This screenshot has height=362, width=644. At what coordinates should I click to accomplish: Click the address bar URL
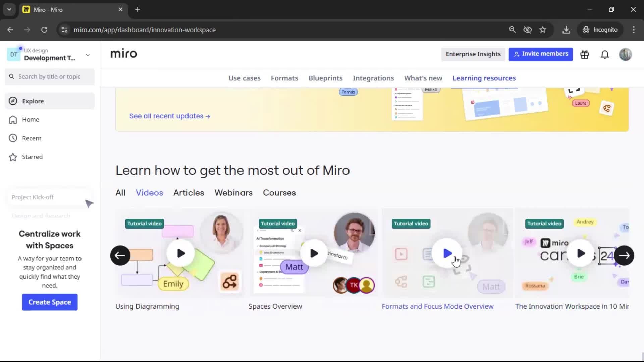pyautogui.click(x=145, y=30)
